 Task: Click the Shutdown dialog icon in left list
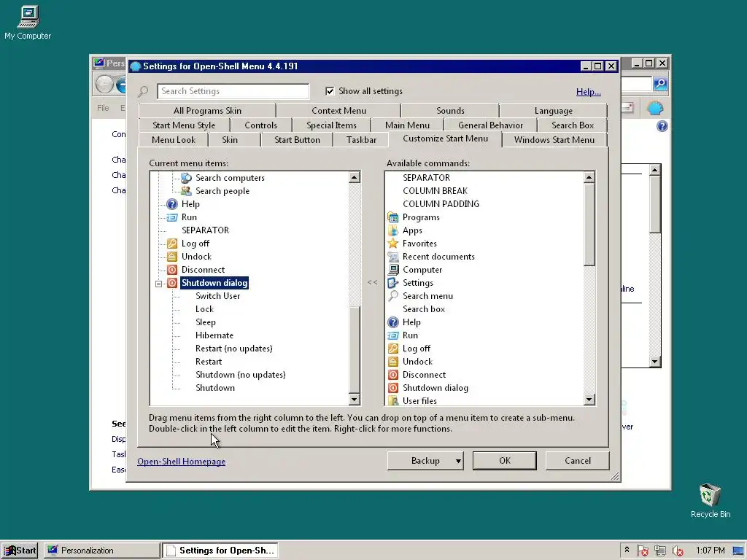click(172, 283)
